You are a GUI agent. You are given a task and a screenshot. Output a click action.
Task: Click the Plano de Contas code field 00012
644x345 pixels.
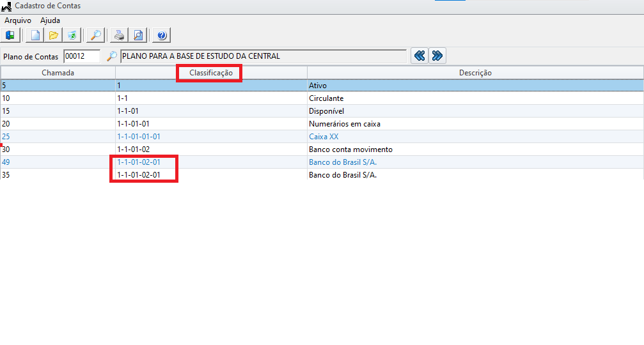pos(82,56)
